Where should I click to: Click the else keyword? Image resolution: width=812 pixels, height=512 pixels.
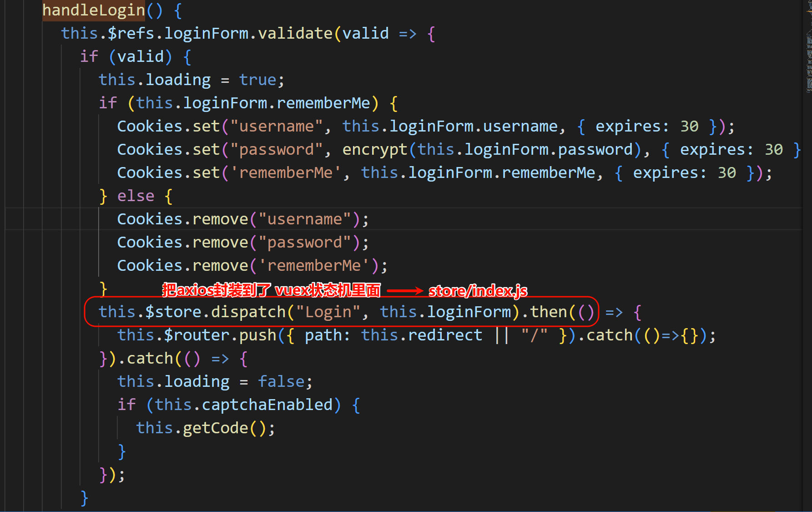136,196
